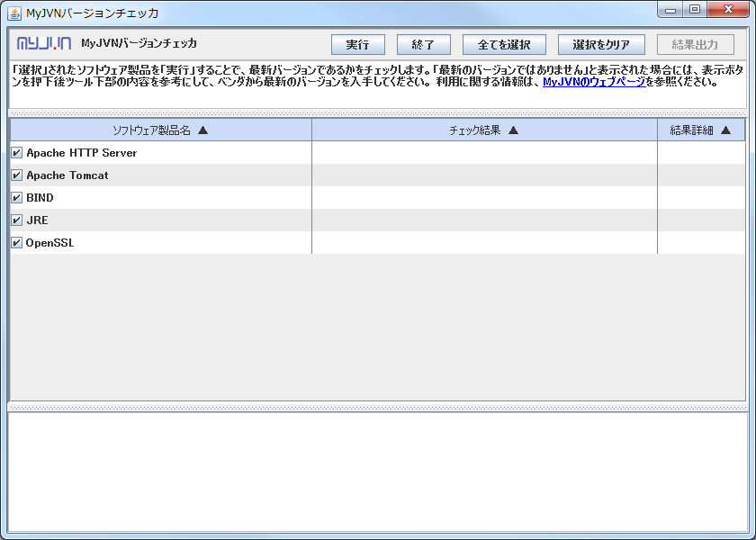Image resolution: width=756 pixels, height=540 pixels.
Task: Click the lower details text pane
Action: point(377,472)
